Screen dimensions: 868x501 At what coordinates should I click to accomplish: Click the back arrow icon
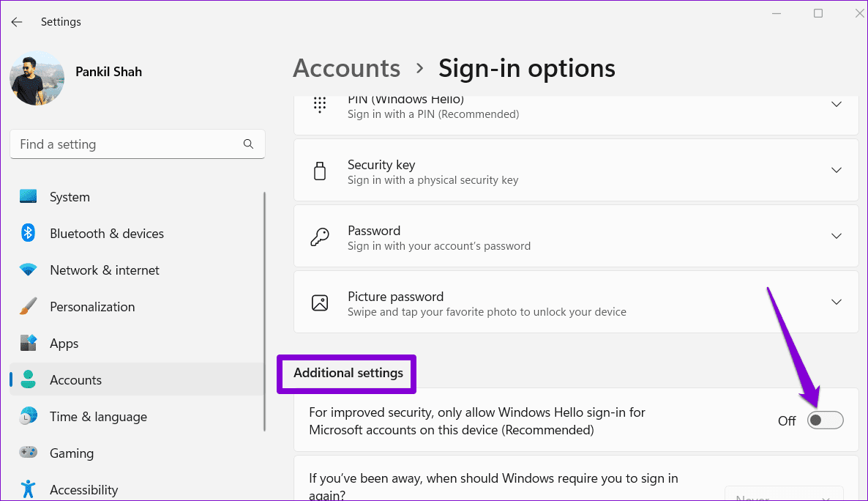point(17,22)
